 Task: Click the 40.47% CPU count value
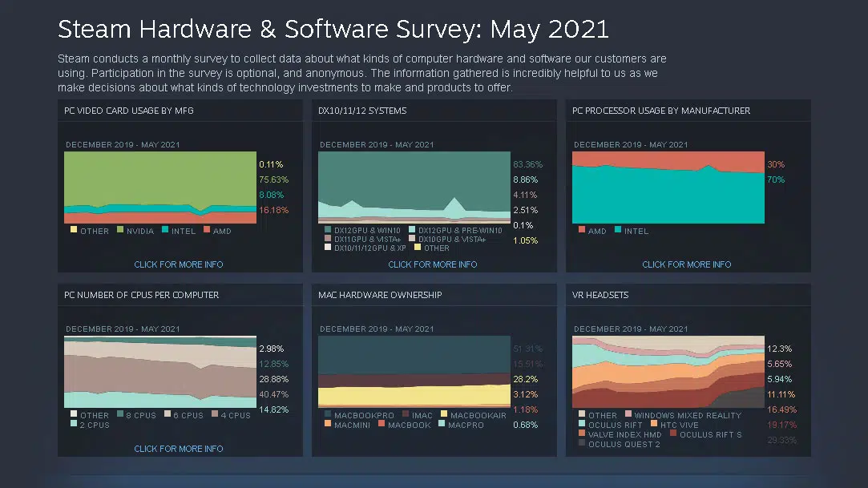273,394
